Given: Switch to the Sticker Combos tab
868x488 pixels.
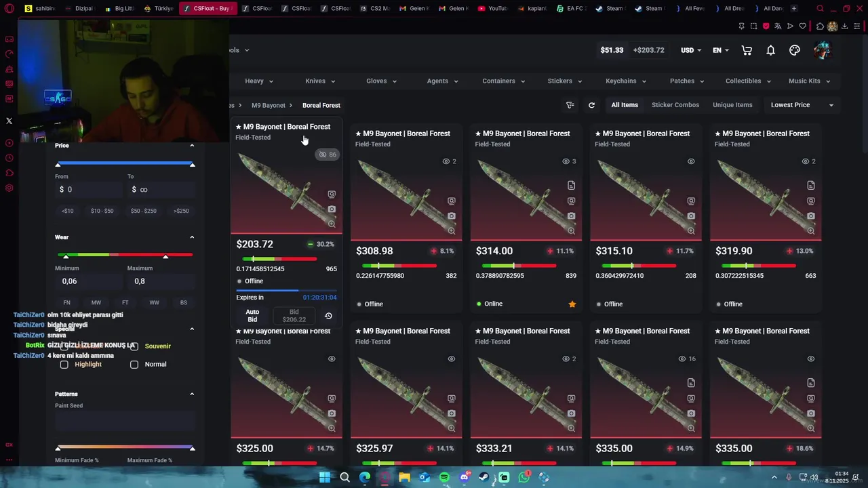Looking at the screenshot, I should click(x=675, y=105).
